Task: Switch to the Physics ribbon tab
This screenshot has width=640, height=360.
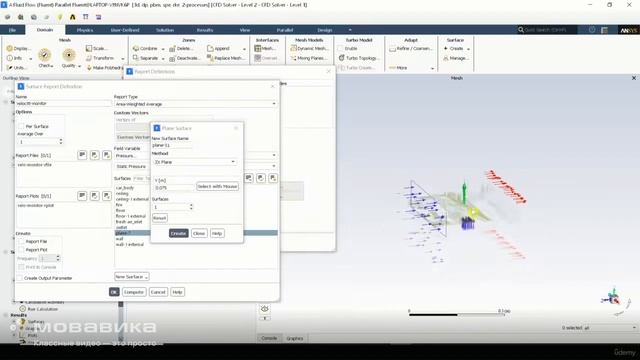Action: pos(85,30)
